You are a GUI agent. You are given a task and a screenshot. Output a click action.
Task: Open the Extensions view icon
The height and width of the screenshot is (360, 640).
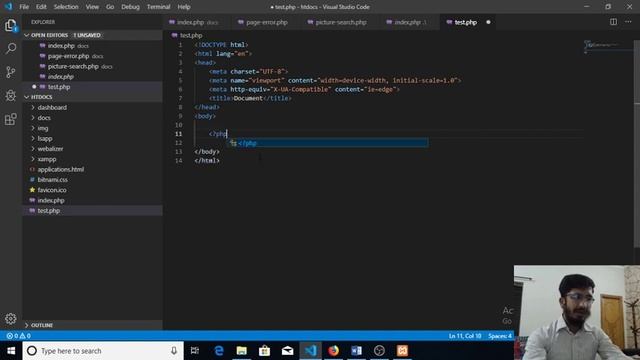click(x=11, y=119)
